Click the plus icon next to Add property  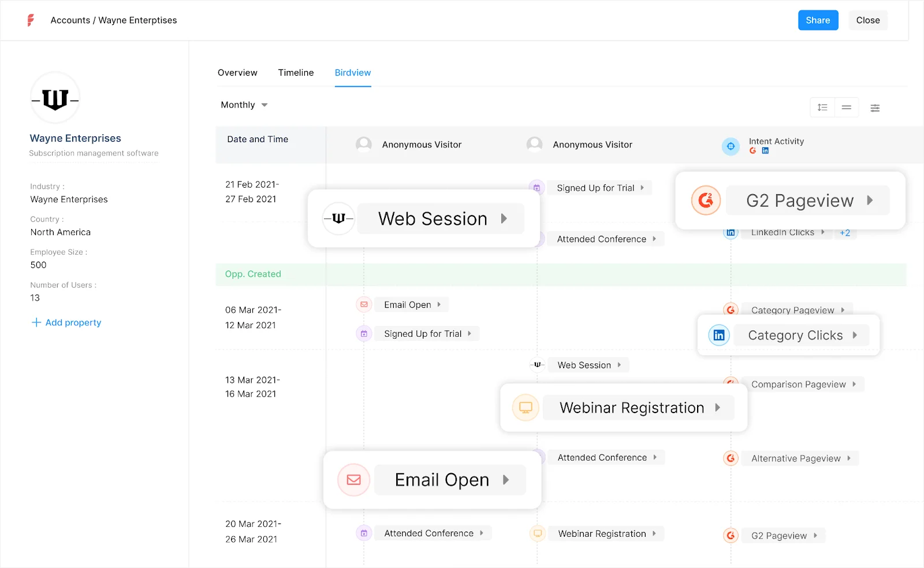[x=36, y=322]
